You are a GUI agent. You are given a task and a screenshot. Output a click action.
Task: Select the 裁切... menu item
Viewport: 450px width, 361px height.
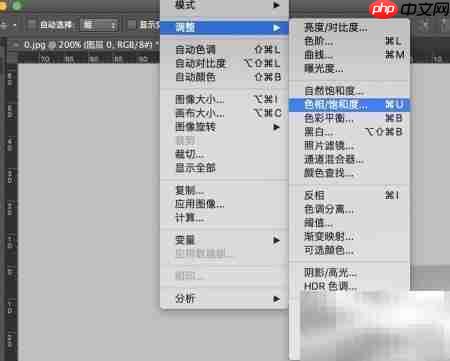[x=224, y=154]
